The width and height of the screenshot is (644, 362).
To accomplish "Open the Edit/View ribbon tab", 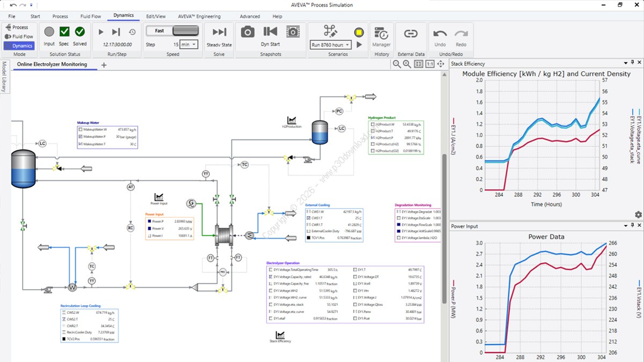I will [156, 17].
